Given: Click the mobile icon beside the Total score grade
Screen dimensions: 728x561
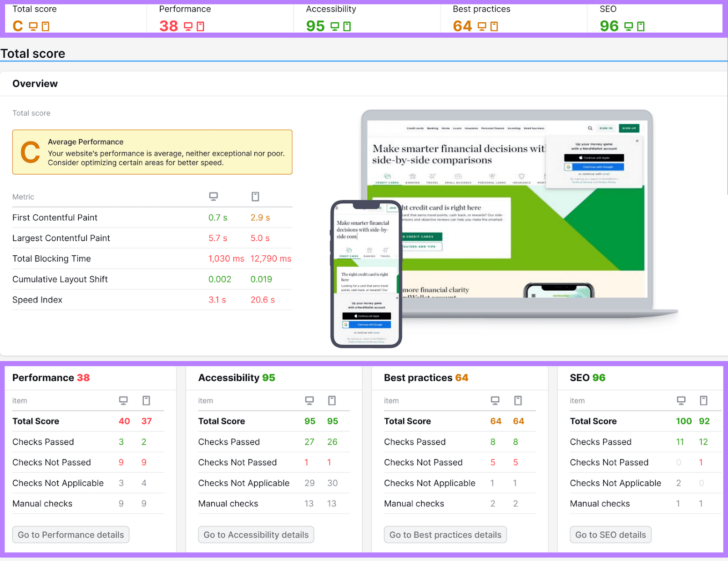Looking at the screenshot, I should point(46,26).
